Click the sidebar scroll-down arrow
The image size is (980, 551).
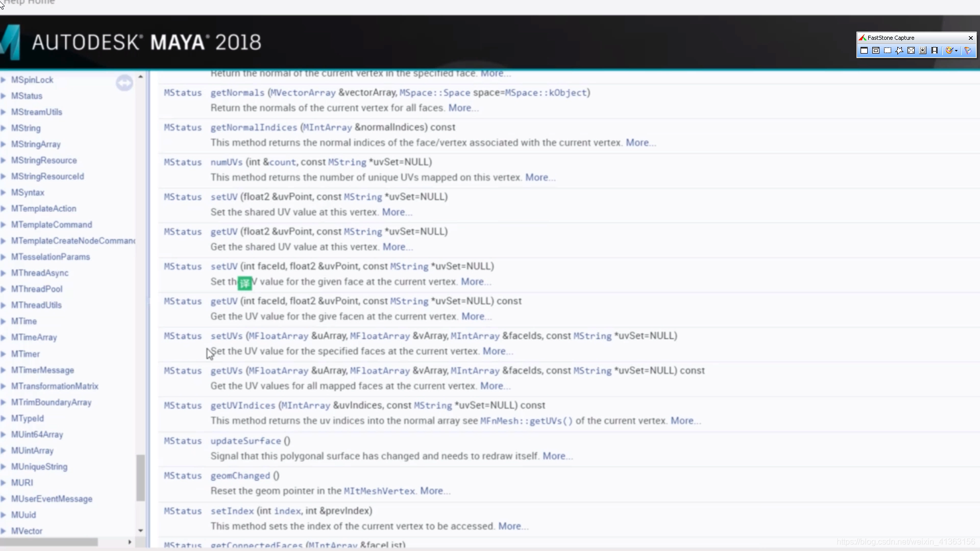pyautogui.click(x=140, y=531)
